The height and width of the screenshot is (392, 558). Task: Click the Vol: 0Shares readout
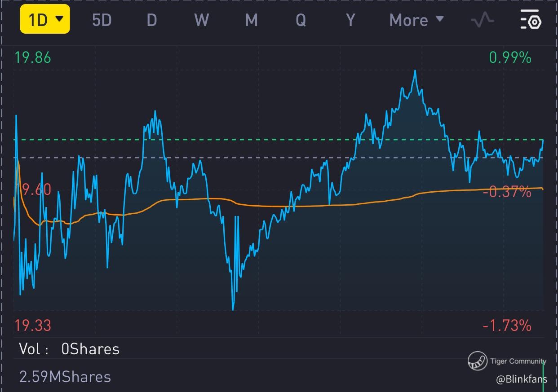point(70,349)
